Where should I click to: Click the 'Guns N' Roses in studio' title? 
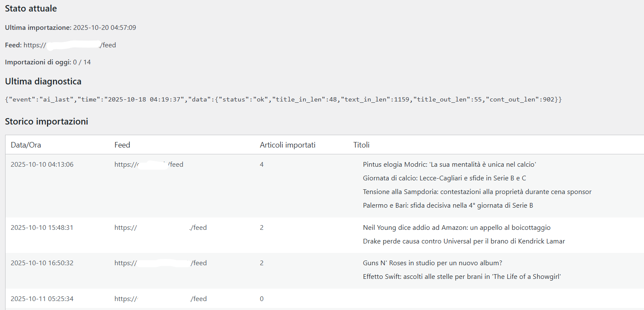click(432, 263)
